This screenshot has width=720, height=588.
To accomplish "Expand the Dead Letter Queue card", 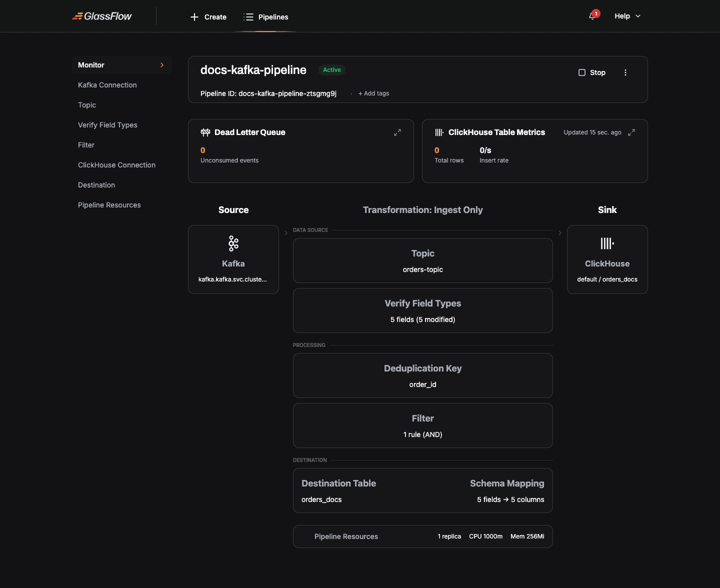I will pyautogui.click(x=397, y=132).
